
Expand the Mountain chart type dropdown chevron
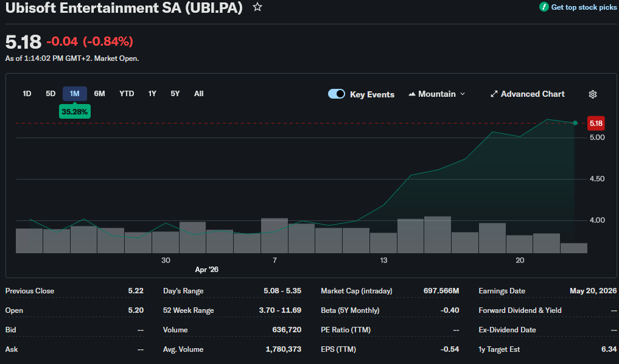point(463,94)
